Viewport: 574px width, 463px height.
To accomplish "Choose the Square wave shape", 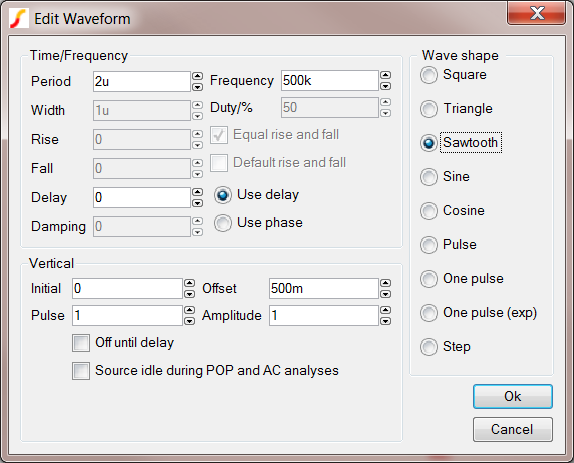I will tap(429, 75).
